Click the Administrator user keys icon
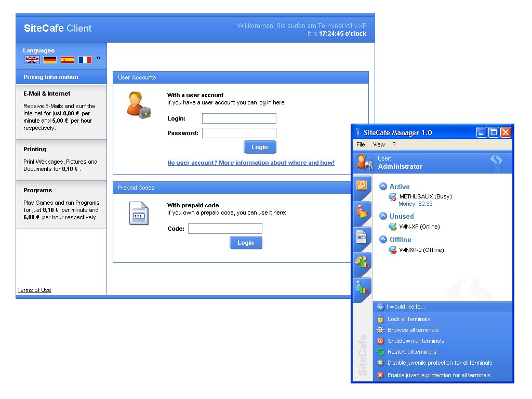The image size is (532, 399). tap(365, 163)
